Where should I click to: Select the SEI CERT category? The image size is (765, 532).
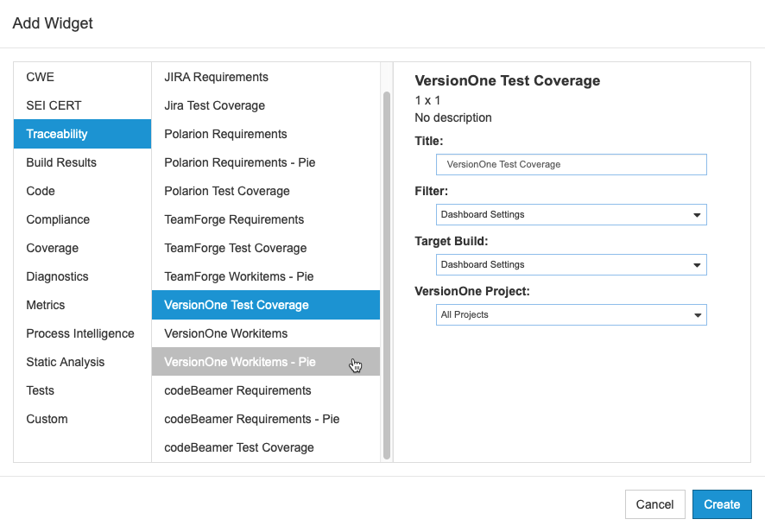coord(82,105)
